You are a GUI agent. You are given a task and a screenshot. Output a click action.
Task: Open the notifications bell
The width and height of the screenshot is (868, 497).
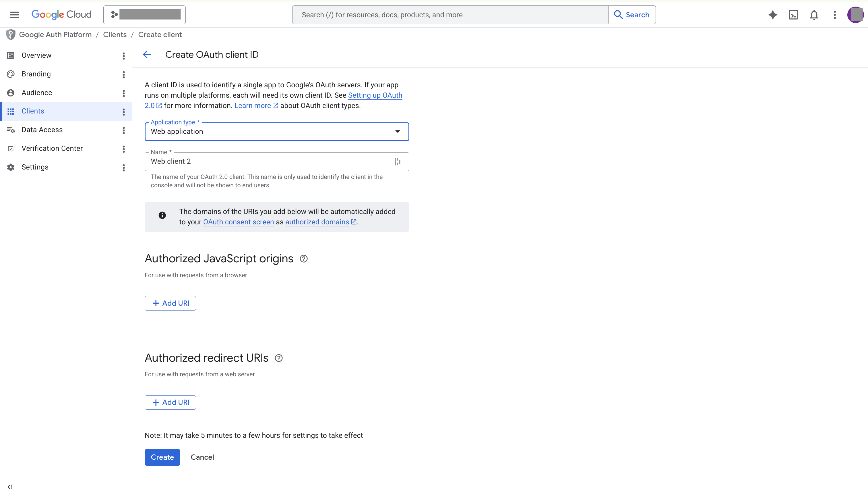(814, 15)
